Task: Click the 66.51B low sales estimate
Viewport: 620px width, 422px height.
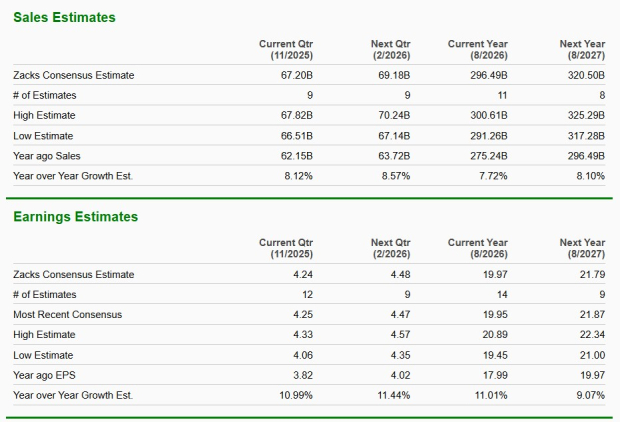Action: tap(296, 135)
